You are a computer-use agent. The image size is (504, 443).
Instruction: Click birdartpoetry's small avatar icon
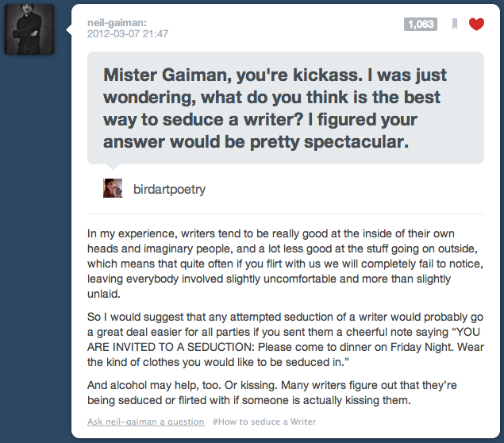tap(112, 189)
